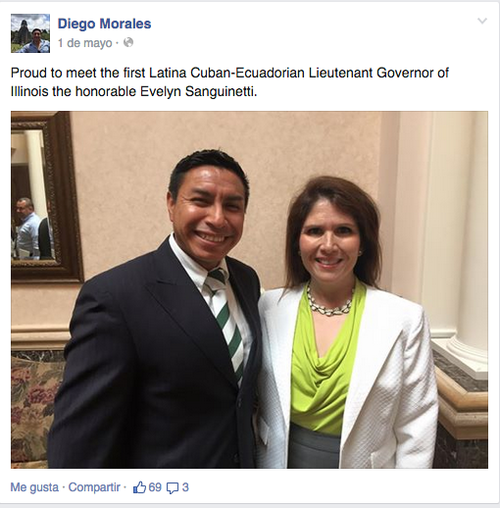Click the public globe privacy icon
The image size is (500, 508).
click(128, 43)
